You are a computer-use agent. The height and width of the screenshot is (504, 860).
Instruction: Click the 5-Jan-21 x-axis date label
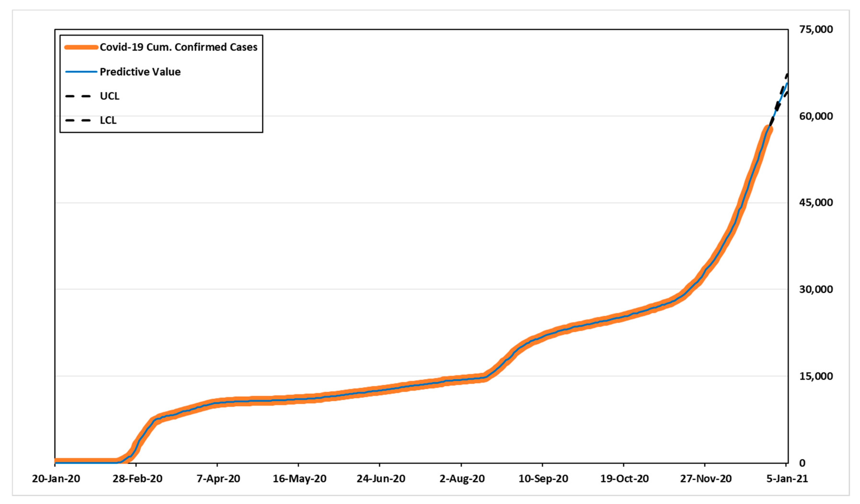coord(787,479)
